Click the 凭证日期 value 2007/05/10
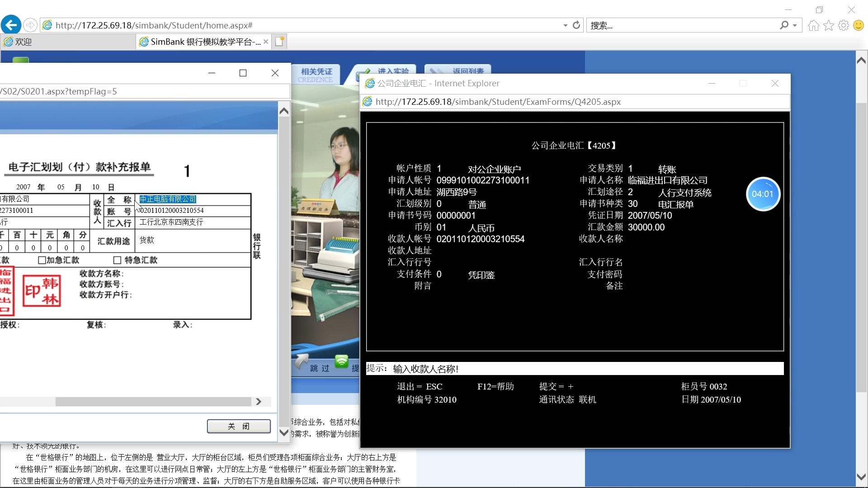The width and height of the screenshot is (868, 488). click(650, 216)
